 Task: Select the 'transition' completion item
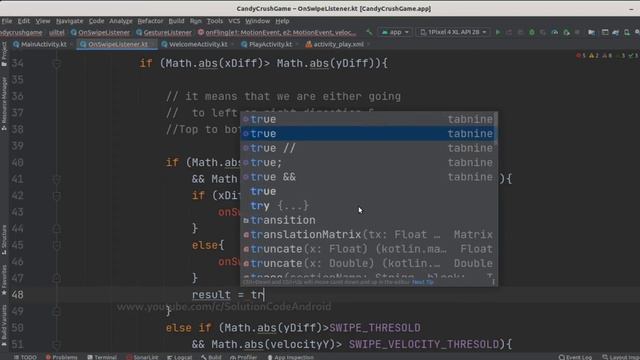[367, 220]
